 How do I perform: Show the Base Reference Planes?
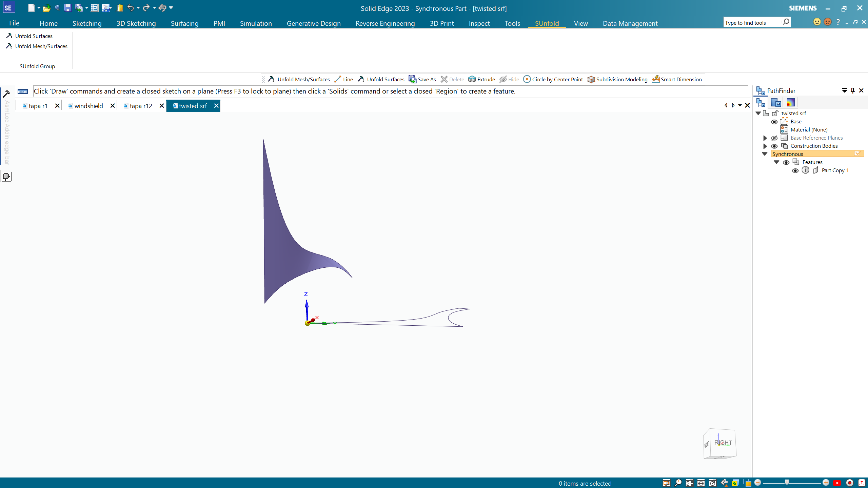pos(774,138)
